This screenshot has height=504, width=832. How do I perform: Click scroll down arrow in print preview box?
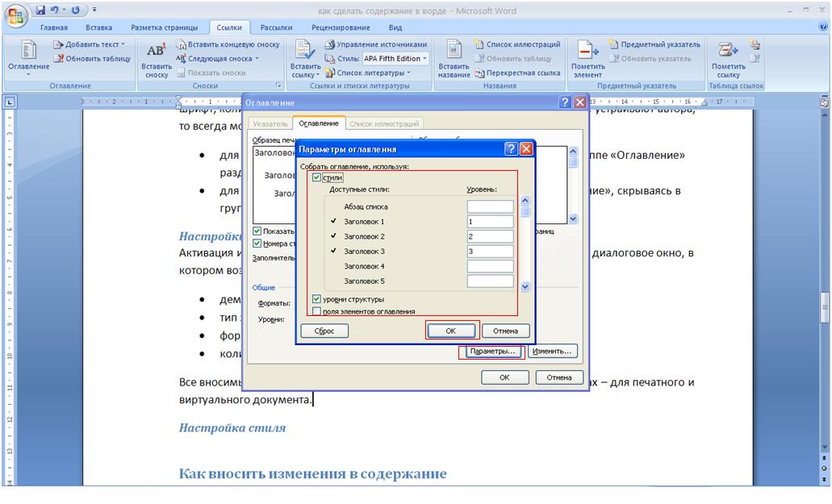point(573,219)
